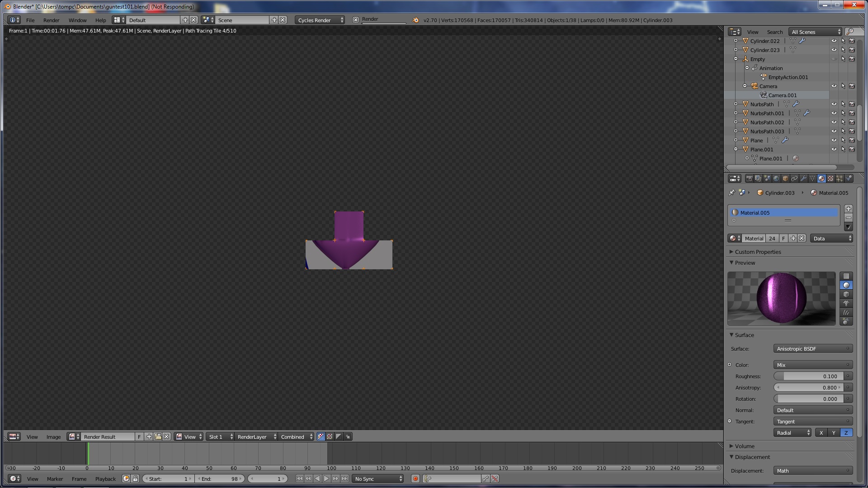Open the World properties tab
This screenshot has width=868, height=488.
(x=776, y=178)
